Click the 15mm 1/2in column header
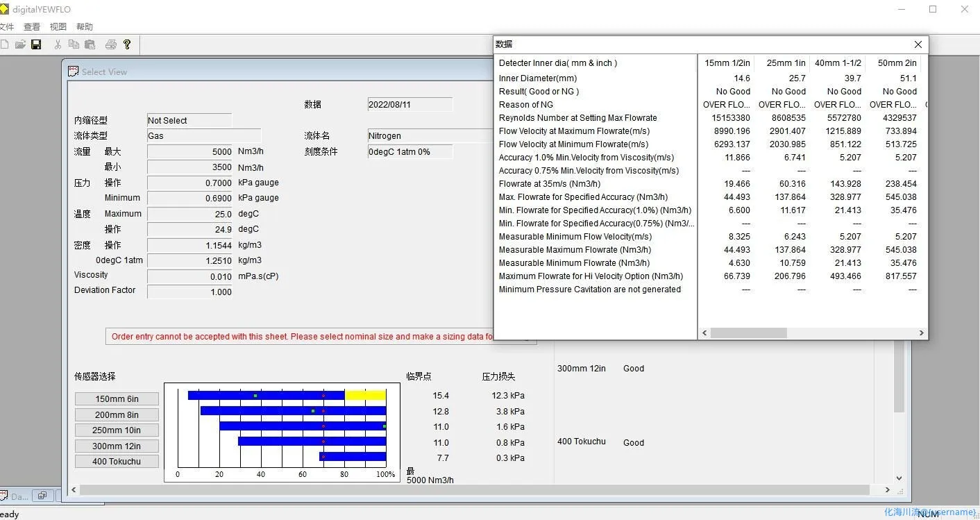The image size is (980, 520). point(727,63)
